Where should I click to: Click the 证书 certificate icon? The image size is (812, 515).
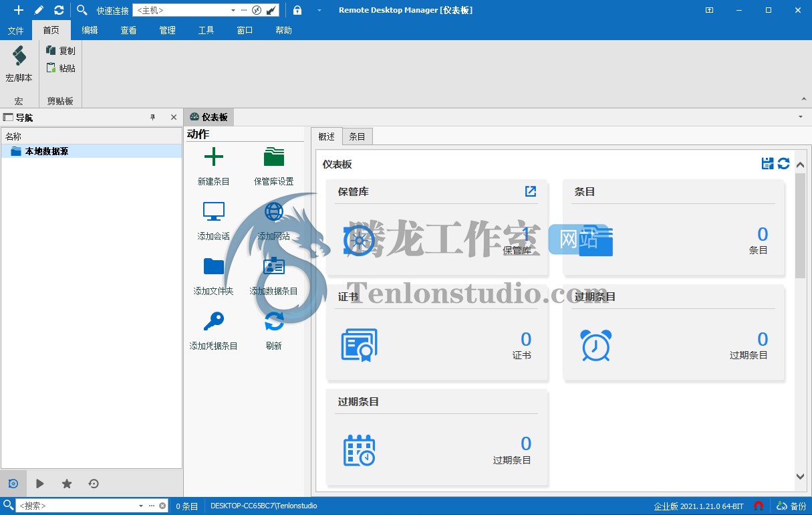360,346
